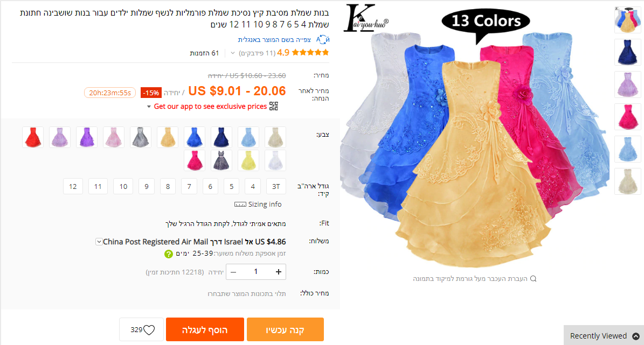The height and width of the screenshot is (345, 644).
Task: Expand the Get our app exclusive prices arrow
Action: [149, 107]
